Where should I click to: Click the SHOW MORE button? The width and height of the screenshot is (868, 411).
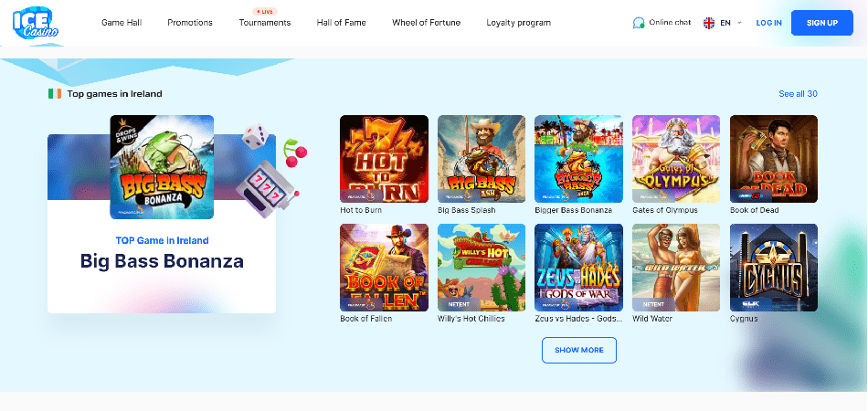coord(579,350)
